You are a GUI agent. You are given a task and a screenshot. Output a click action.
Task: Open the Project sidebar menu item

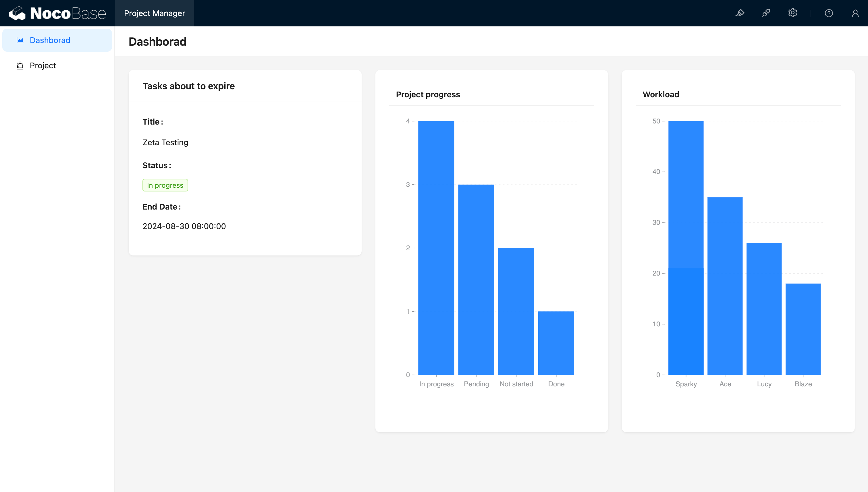tap(57, 65)
